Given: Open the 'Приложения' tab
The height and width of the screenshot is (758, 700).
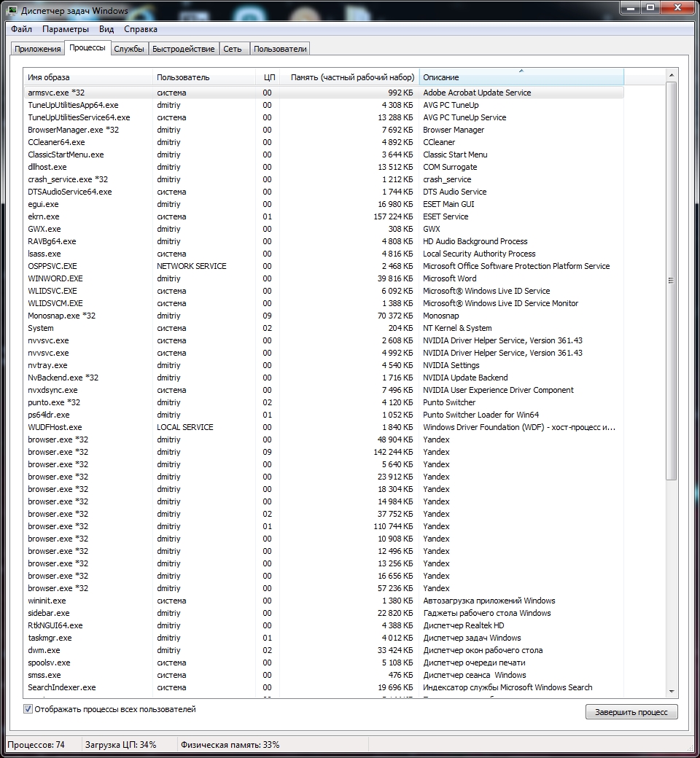Looking at the screenshot, I should coord(38,49).
